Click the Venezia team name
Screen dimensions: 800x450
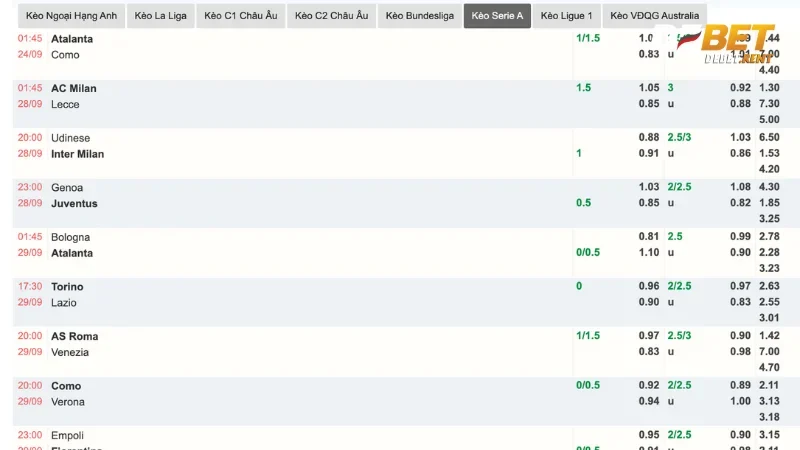70,352
